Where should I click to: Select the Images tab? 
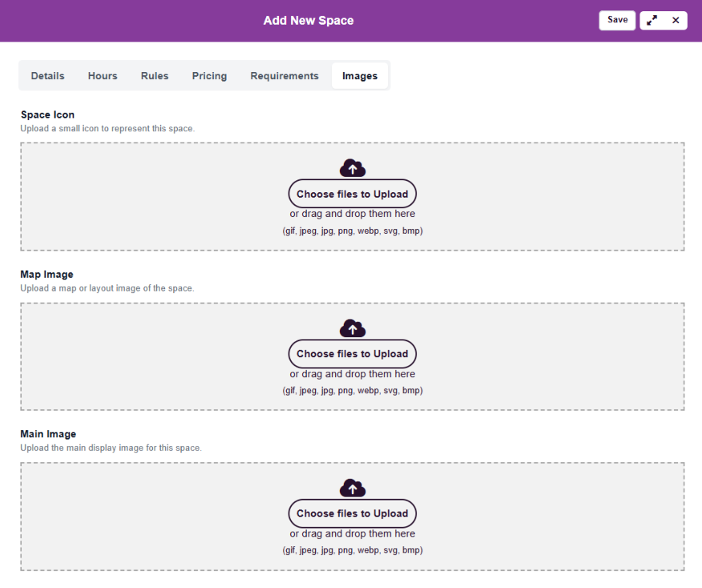coord(360,76)
